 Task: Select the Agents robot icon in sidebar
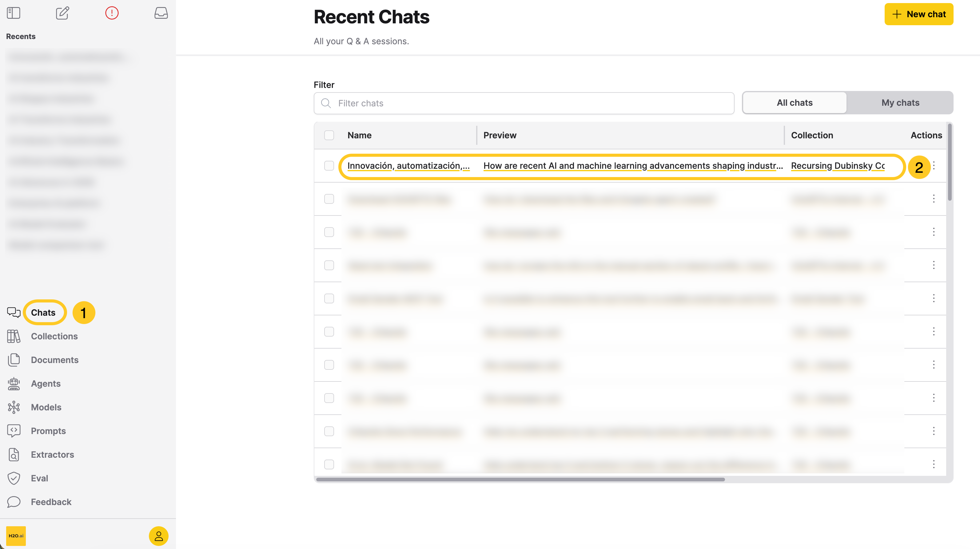pos(14,384)
